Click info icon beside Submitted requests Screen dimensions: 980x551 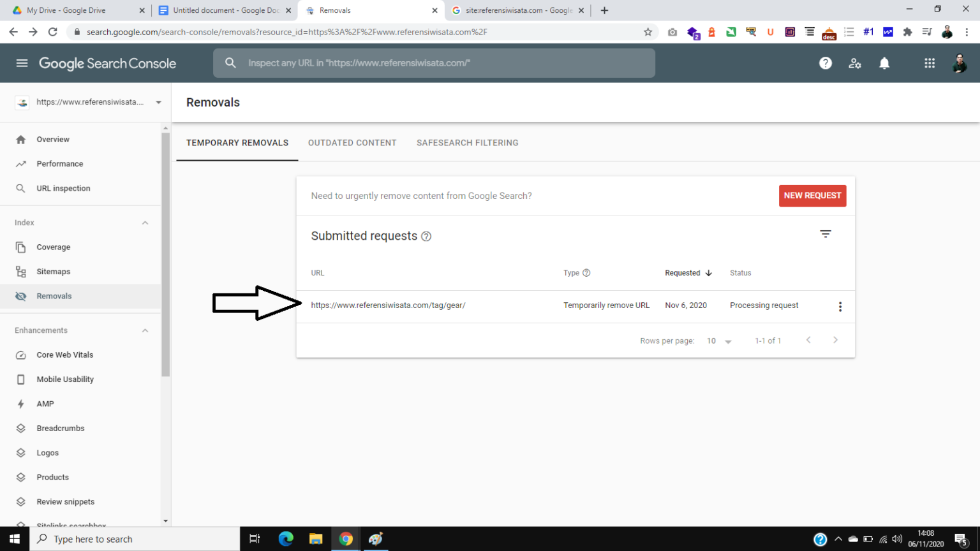(x=426, y=237)
